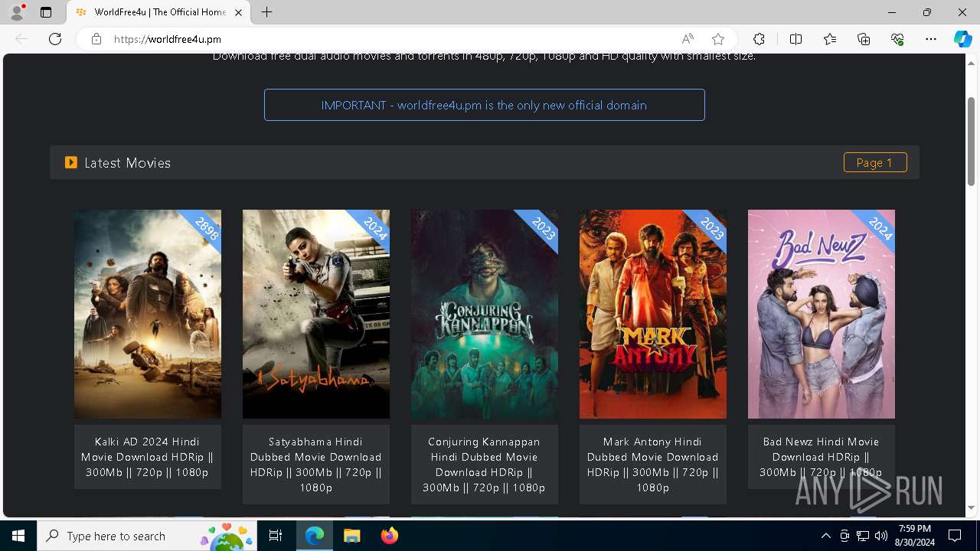View site information lock icon
Image resolution: width=980 pixels, height=551 pixels.
pos(96,39)
